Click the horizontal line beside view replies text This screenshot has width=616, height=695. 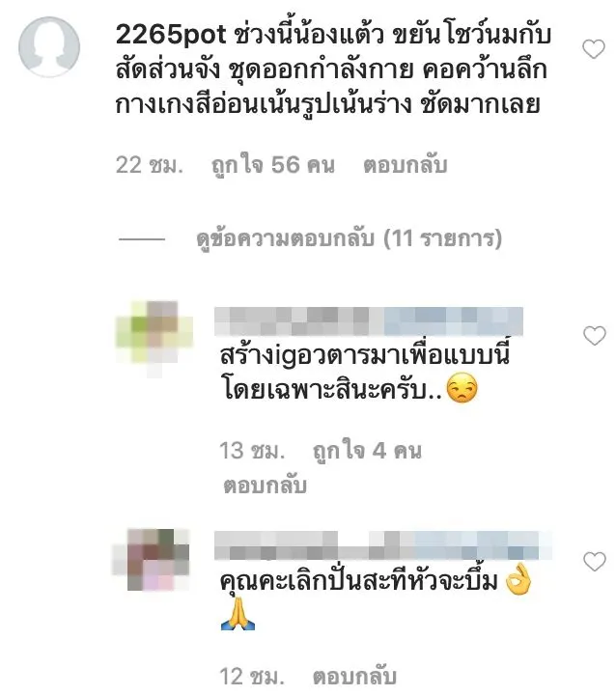click(x=142, y=239)
